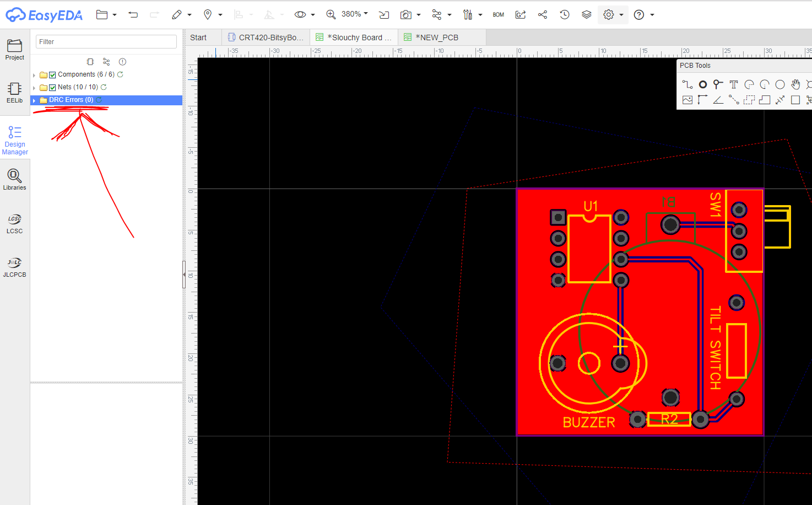Expand the Components tree folder
The width and height of the screenshot is (812, 505).
34,75
